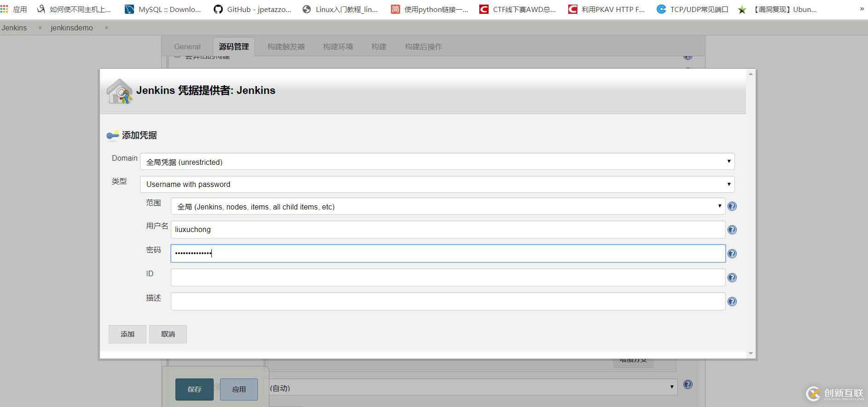The image size is (868, 407).
Task: Open the 漏洞复现 Ubuntu bookmark
Action: click(777, 9)
